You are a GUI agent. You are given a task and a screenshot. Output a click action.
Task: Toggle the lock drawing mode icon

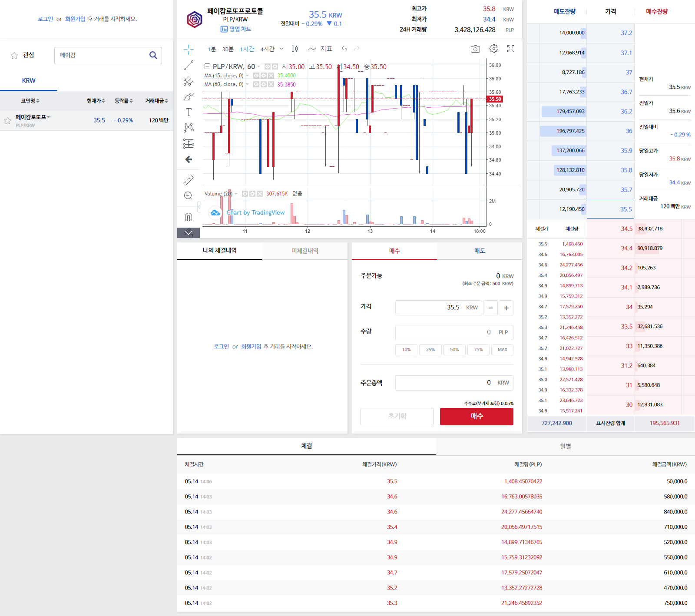coord(189,232)
